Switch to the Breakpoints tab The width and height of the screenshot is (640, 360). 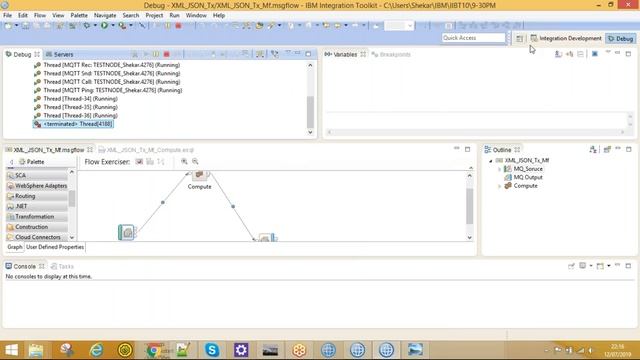point(391,54)
